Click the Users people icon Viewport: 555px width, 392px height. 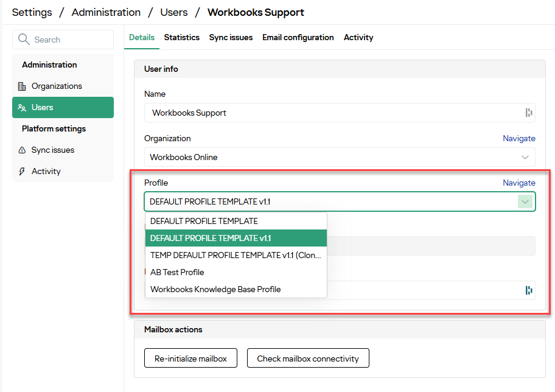coord(22,108)
